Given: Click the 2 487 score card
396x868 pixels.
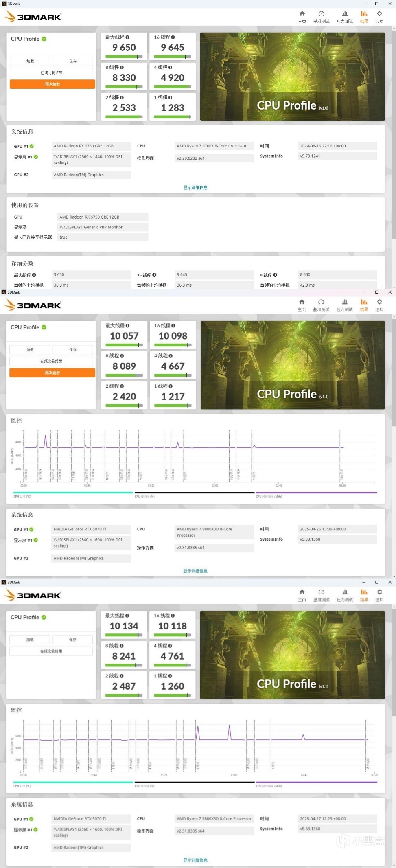Looking at the screenshot, I should click(124, 685).
